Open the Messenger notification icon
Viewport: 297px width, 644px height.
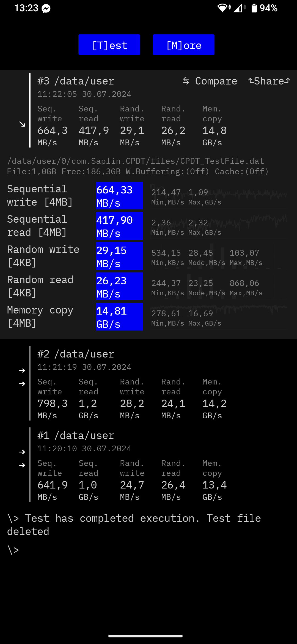pos(46,9)
